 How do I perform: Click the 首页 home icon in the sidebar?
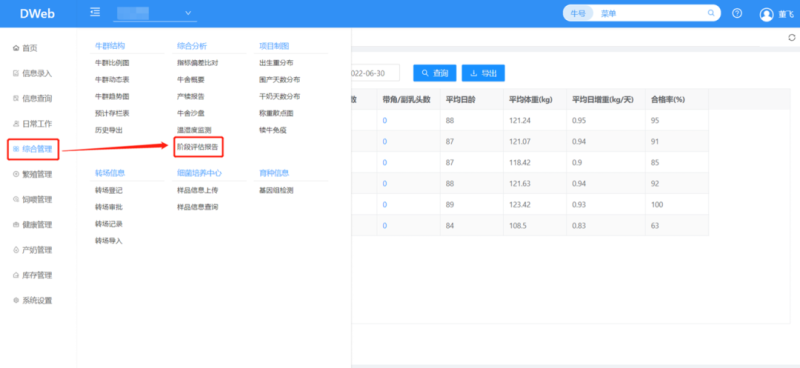click(x=16, y=48)
